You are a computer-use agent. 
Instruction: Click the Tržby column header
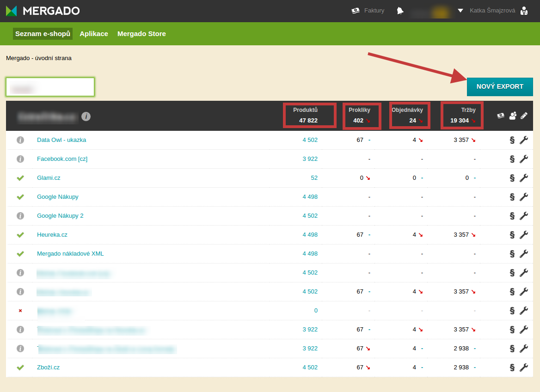click(x=468, y=110)
